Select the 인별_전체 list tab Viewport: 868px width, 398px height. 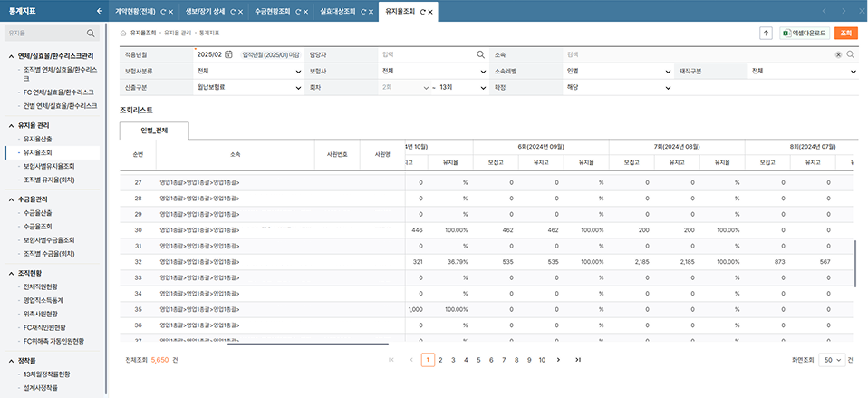point(154,131)
